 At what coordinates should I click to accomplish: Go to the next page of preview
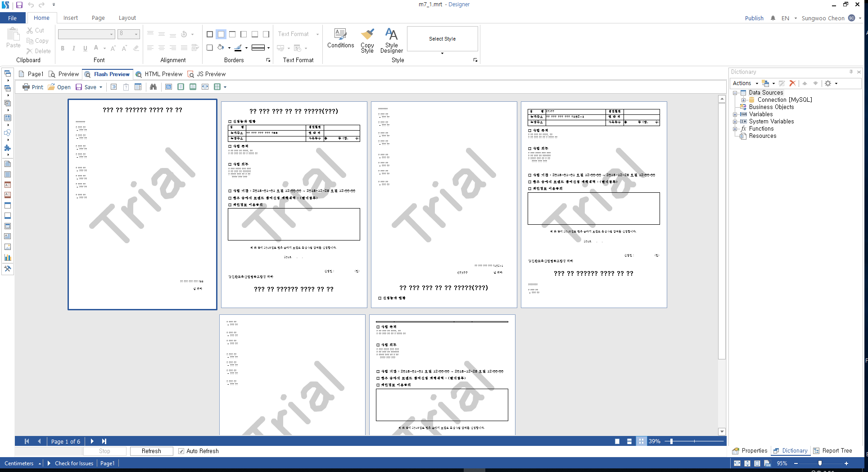(x=92, y=441)
